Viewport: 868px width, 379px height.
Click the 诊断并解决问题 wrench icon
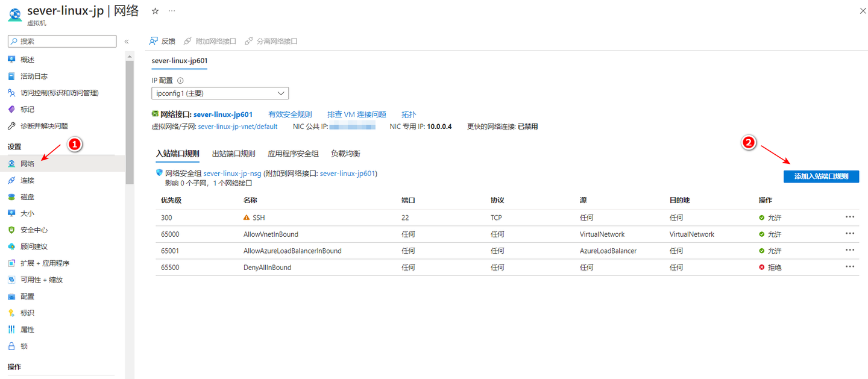coord(11,126)
